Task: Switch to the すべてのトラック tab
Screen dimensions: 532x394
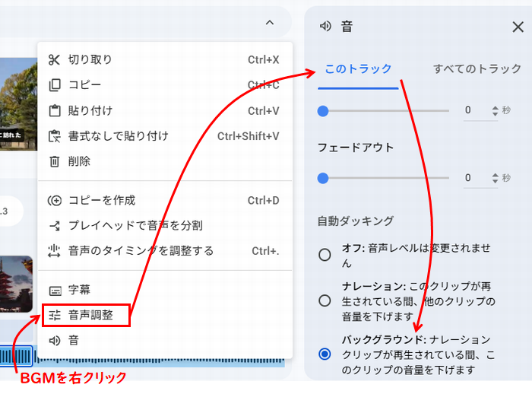Action: (477, 69)
